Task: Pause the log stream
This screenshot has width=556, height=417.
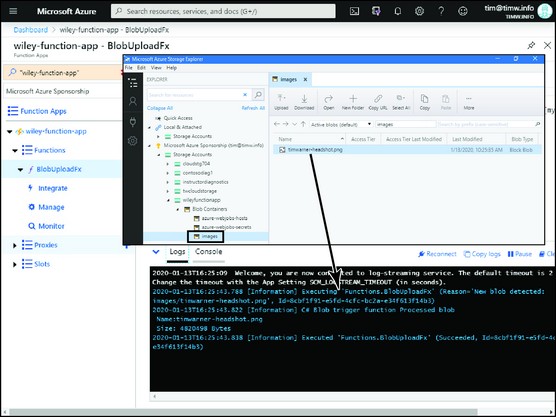Action: click(x=520, y=254)
